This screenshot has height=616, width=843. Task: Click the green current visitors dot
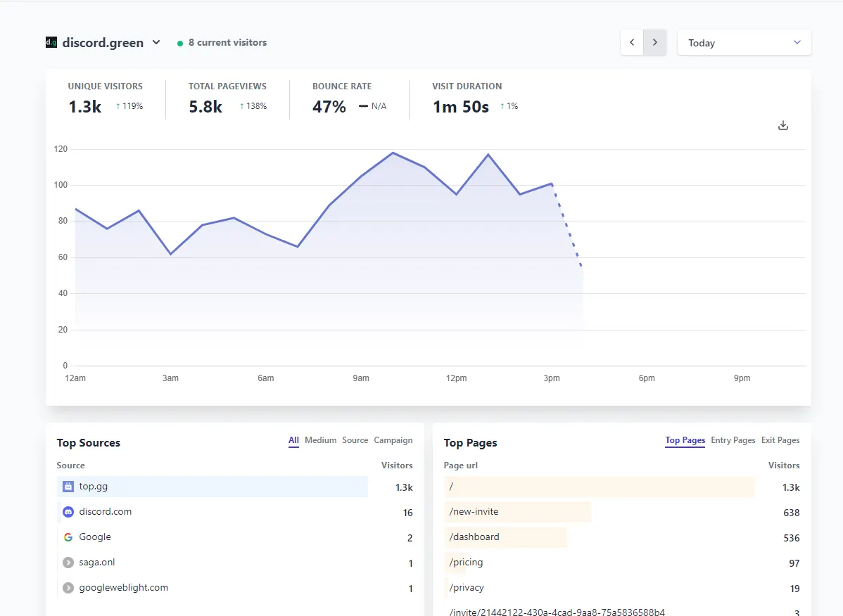(x=180, y=43)
